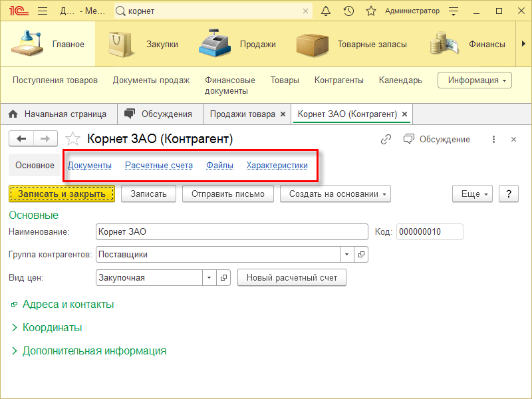This screenshot has height=399, width=532.
Task: Open the Еще dropdown menu
Action: coord(472,194)
